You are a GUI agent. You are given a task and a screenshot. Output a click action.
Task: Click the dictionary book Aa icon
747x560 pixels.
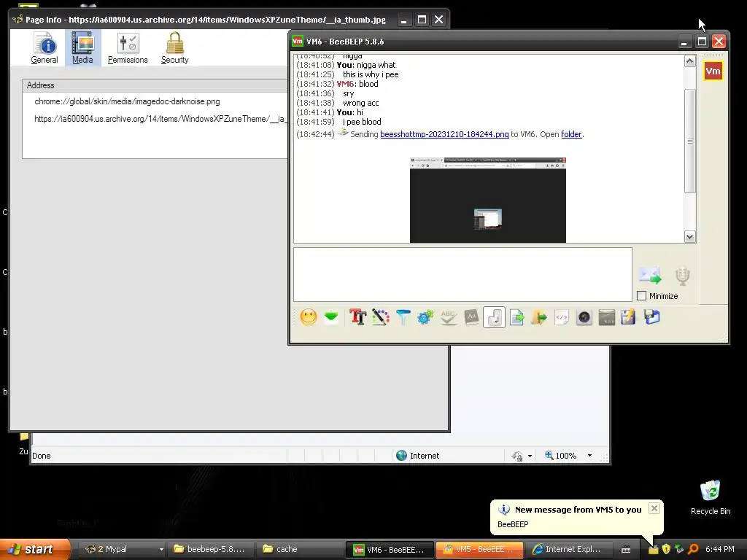pyautogui.click(x=471, y=317)
